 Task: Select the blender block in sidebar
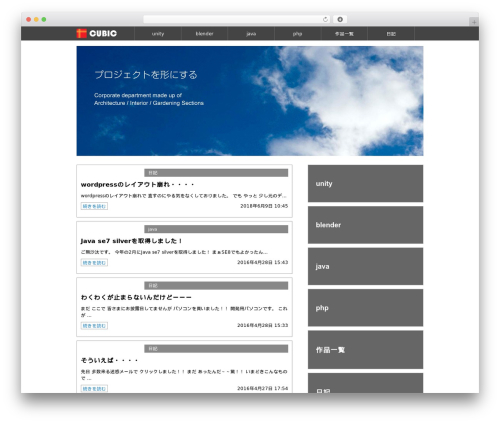point(365,225)
